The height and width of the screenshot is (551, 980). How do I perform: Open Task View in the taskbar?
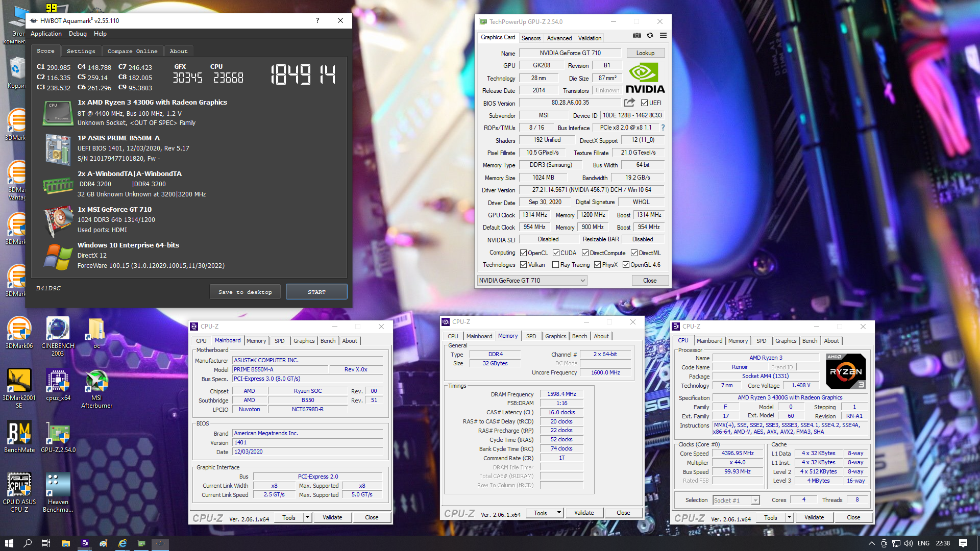point(46,543)
